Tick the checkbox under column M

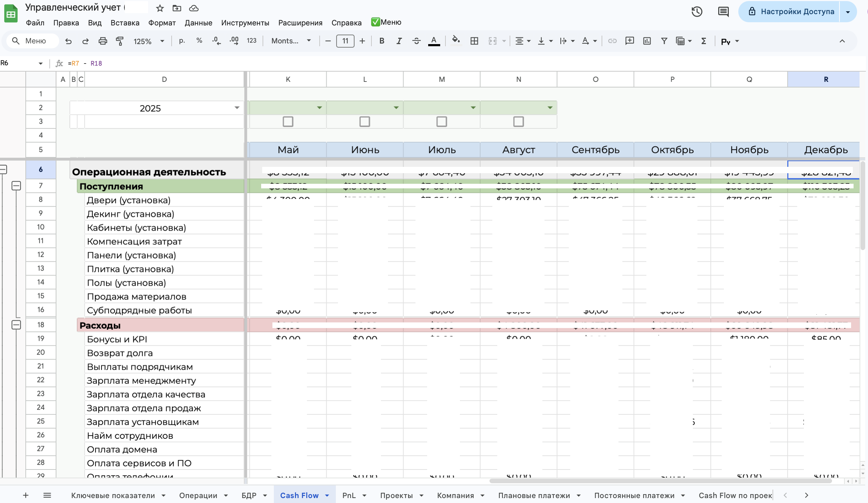coord(442,122)
